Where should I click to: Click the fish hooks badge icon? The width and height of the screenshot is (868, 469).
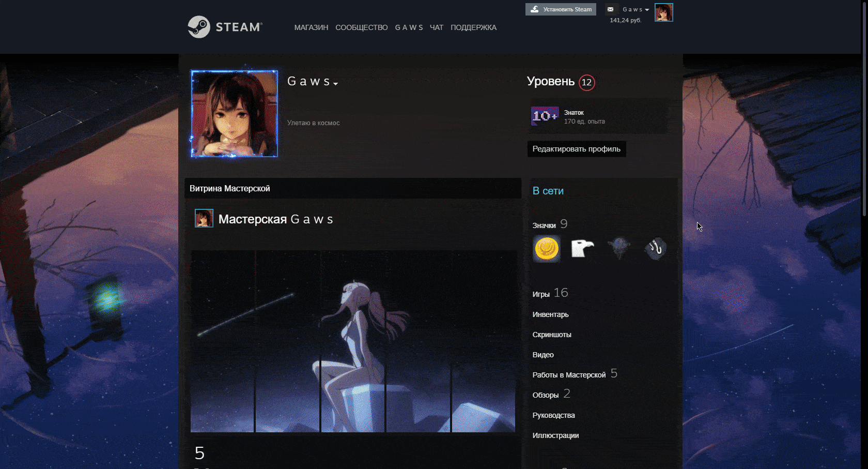(655, 249)
